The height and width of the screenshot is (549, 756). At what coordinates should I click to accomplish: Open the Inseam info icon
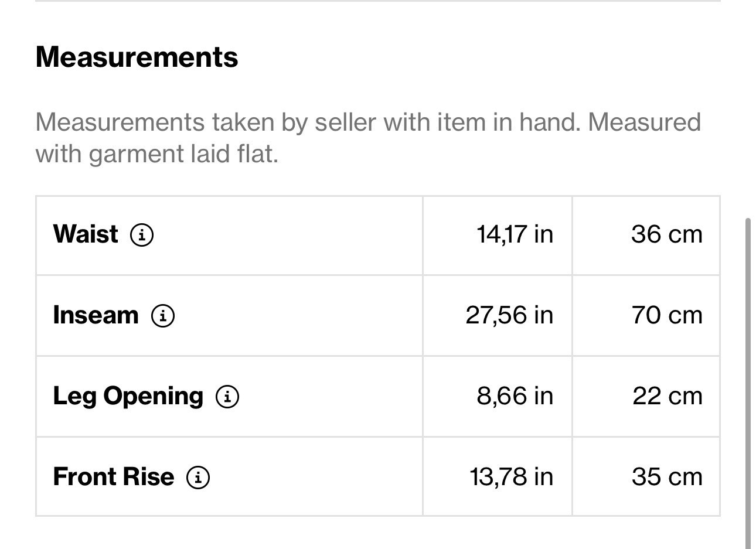[163, 316]
